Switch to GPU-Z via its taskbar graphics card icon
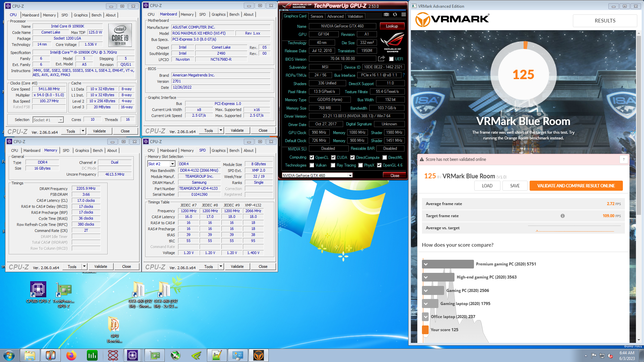This screenshot has width=644, height=362. pyautogui.click(x=155, y=355)
